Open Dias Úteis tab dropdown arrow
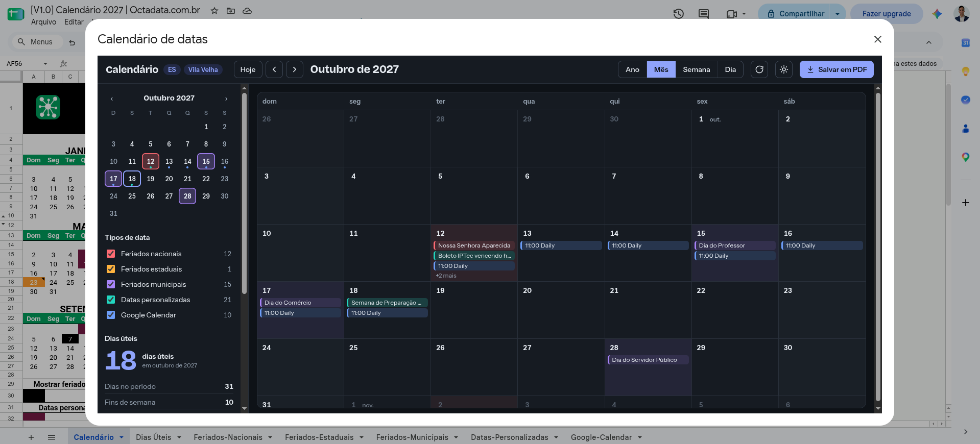The image size is (980, 444). (179, 437)
